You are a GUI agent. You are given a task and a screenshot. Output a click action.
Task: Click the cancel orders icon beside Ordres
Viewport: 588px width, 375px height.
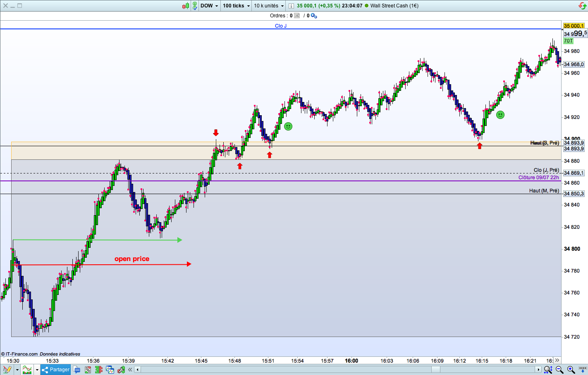click(297, 16)
